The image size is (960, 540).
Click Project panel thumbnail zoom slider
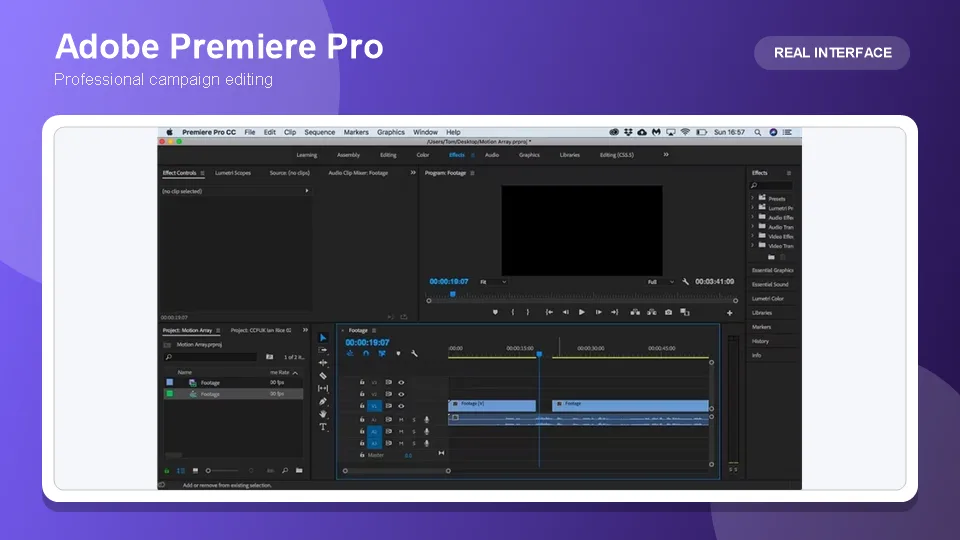(x=224, y=471)
